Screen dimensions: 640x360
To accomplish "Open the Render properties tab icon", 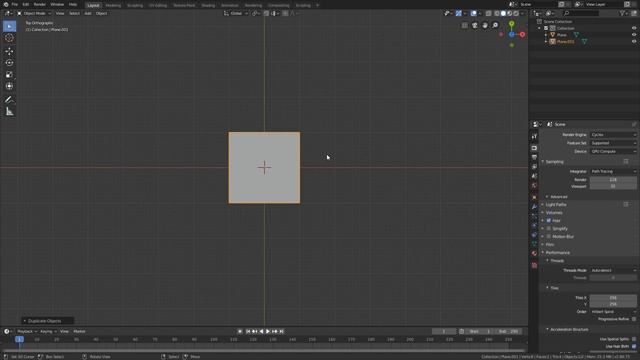I will click(x=534, y=148).
